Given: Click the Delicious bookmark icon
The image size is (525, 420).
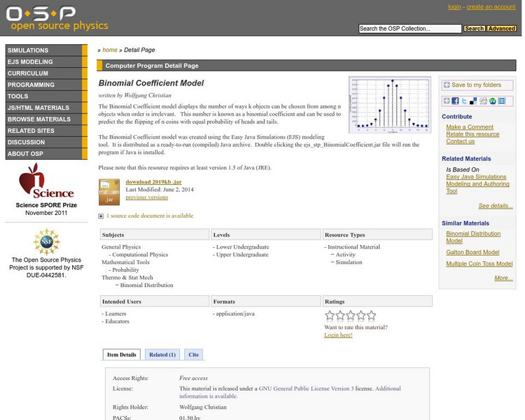Looking at the screenshot, I should tap(473, 101).
